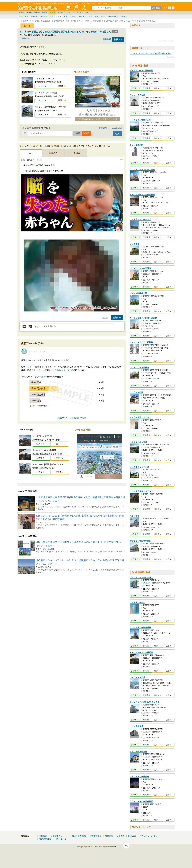192x868 pixels.
Task: Open 周辺板 orange tag button
Action: click(27, 26)
